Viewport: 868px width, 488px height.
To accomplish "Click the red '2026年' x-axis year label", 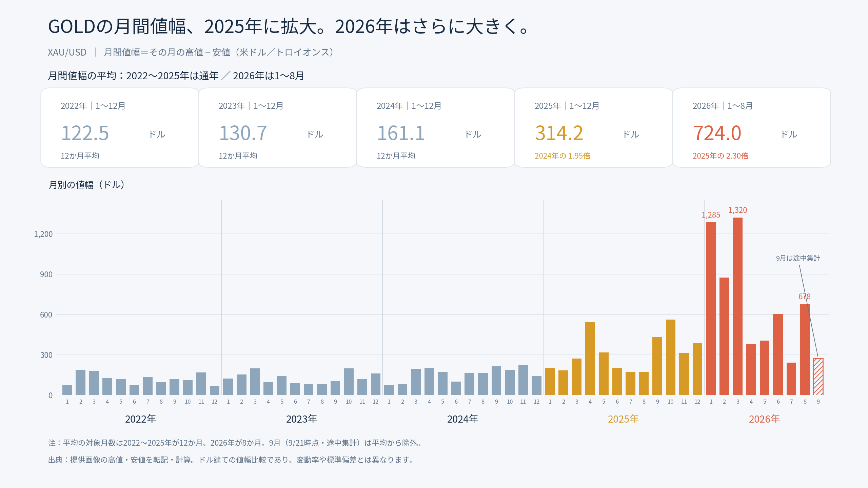I will (765, 419).
